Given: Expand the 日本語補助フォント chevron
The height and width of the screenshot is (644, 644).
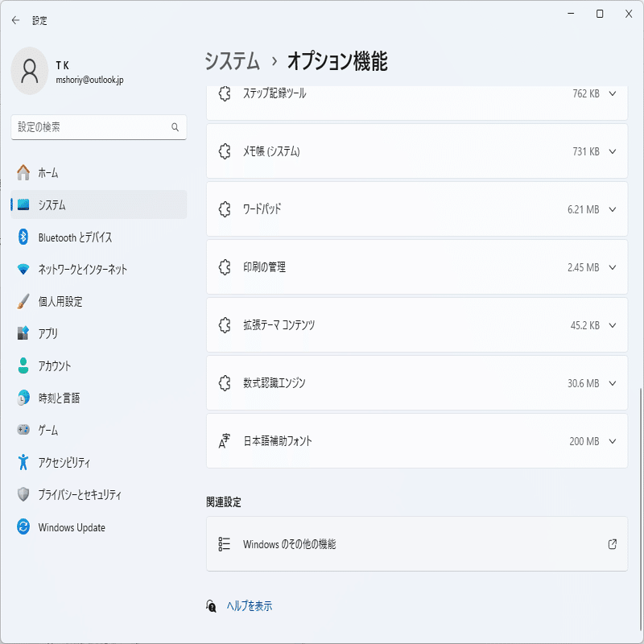Looking at the screenshot, I should pos(613,441).
